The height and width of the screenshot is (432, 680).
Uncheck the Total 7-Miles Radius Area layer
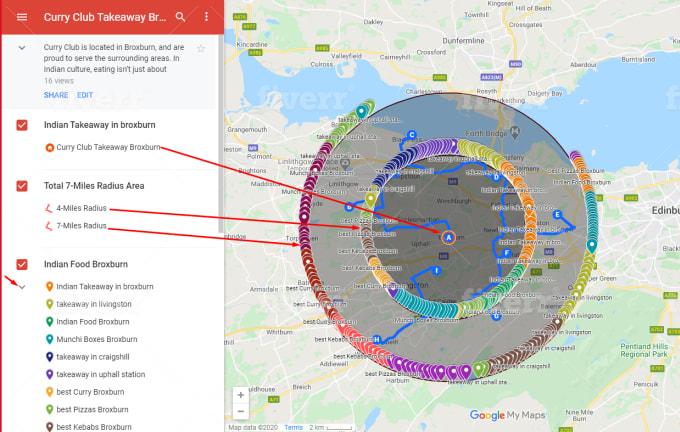[x=22, y=186]
